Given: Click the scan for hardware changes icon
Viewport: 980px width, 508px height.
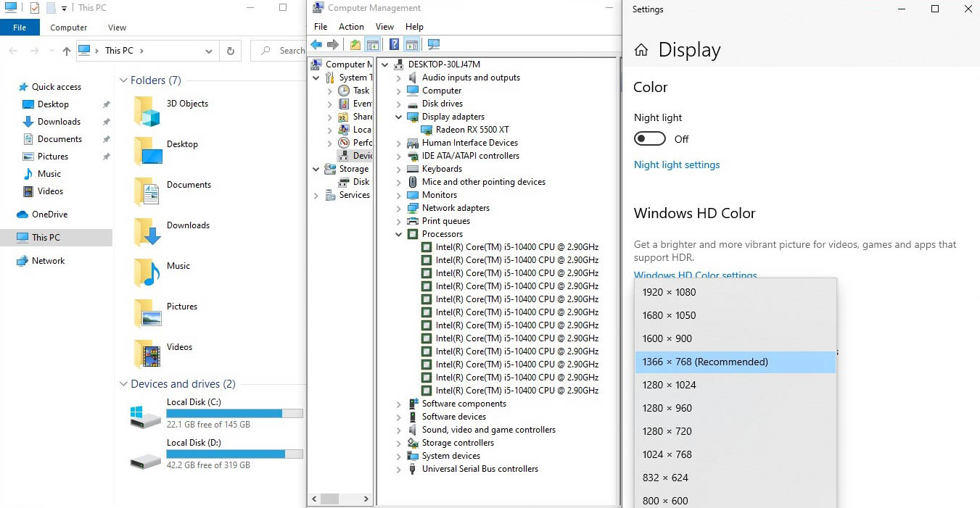Looking at the screenshot, I should pos(434,45).
